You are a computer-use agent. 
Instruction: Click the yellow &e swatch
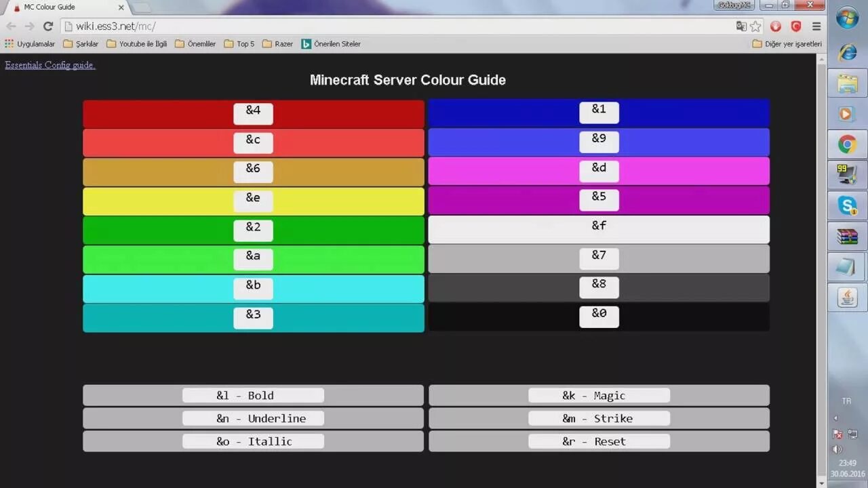[x=254, y=201]
